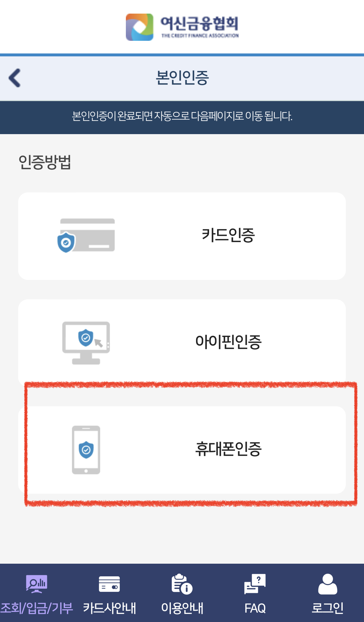The height and width of the screenshot is (622, 364).
Task: Click the 여신금융협회 logo
Action: pyautogui.click(x=139, y=27)
